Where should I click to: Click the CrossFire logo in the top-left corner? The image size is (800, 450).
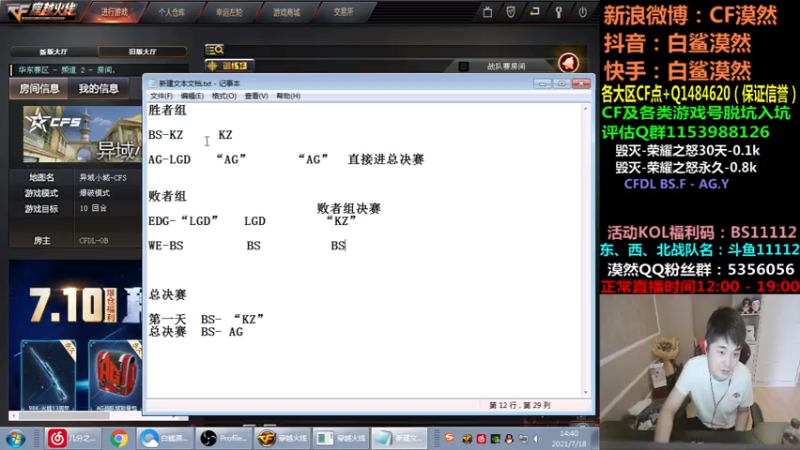point(42,12)
